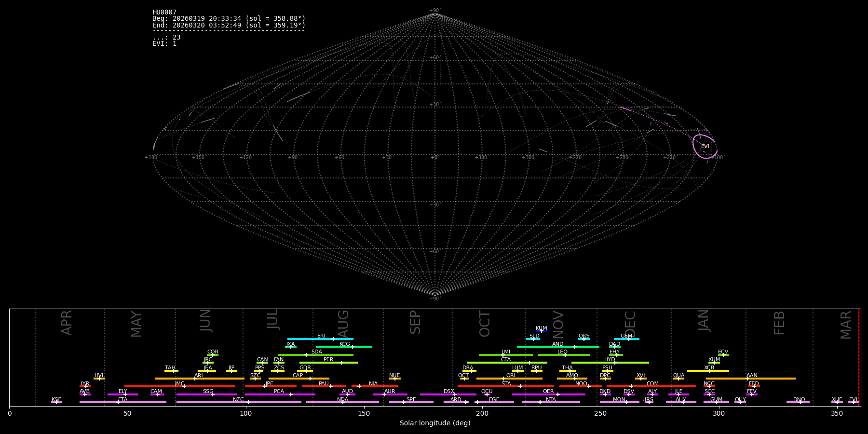Click the NTA pink activity bar
The width and height of the screenshot is (868, 434).
pyautogui.click(x=551, y=402)
